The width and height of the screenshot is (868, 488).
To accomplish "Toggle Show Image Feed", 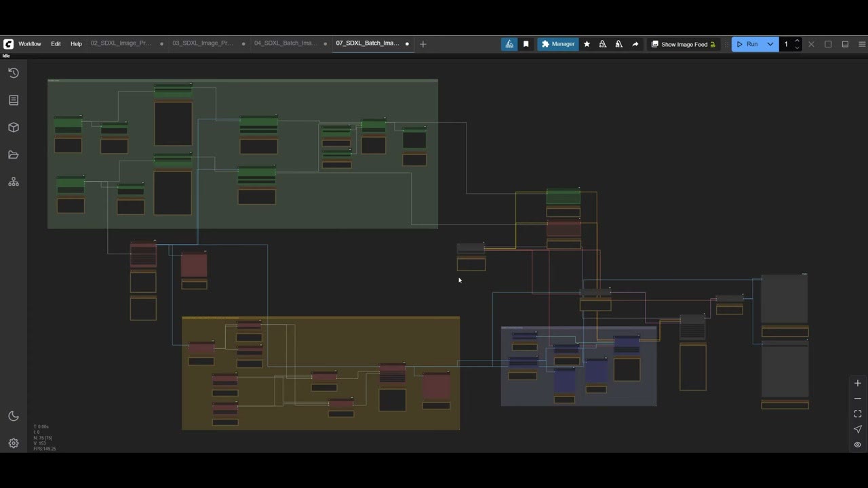I will pyautogui.click(x=684, y=44).
